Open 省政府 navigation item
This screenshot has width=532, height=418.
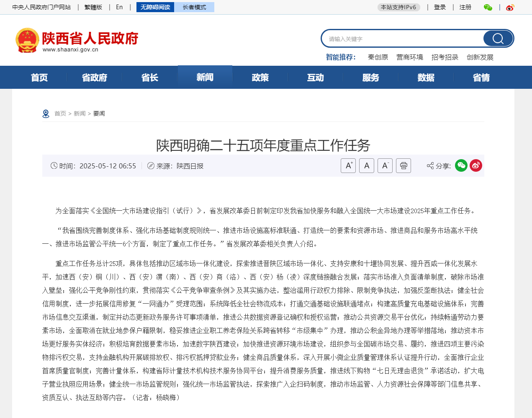pos(95,77)
